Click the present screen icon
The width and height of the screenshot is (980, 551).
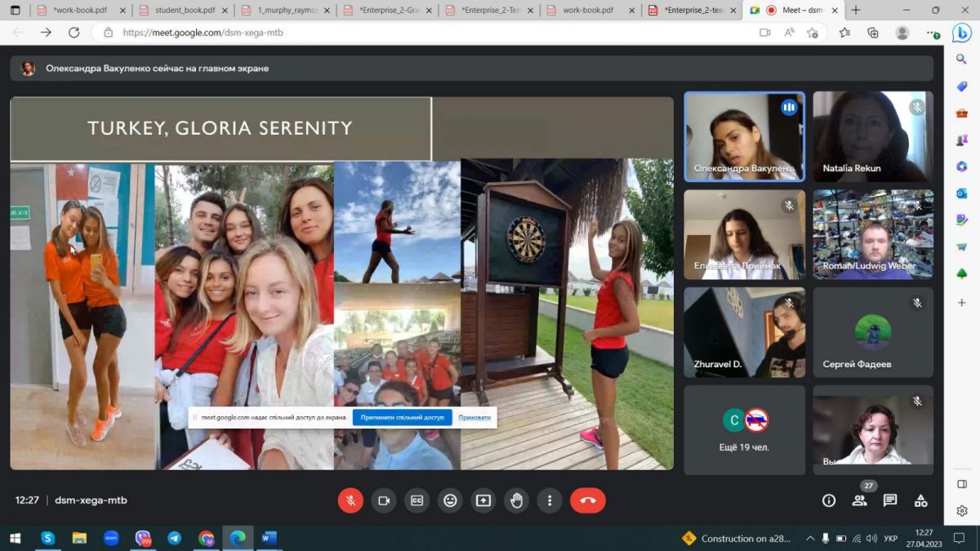coord(483,500)
